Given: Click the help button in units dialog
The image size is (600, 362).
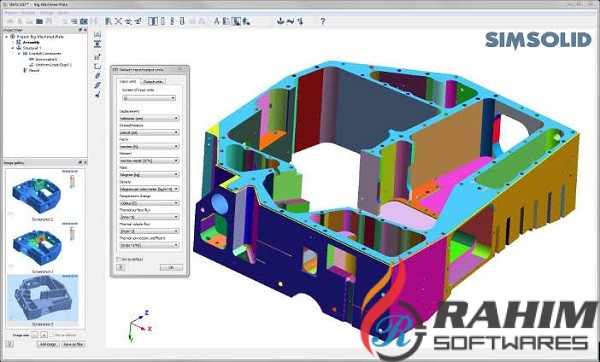Looking at the screenshot, I should [x=120, y=267].
